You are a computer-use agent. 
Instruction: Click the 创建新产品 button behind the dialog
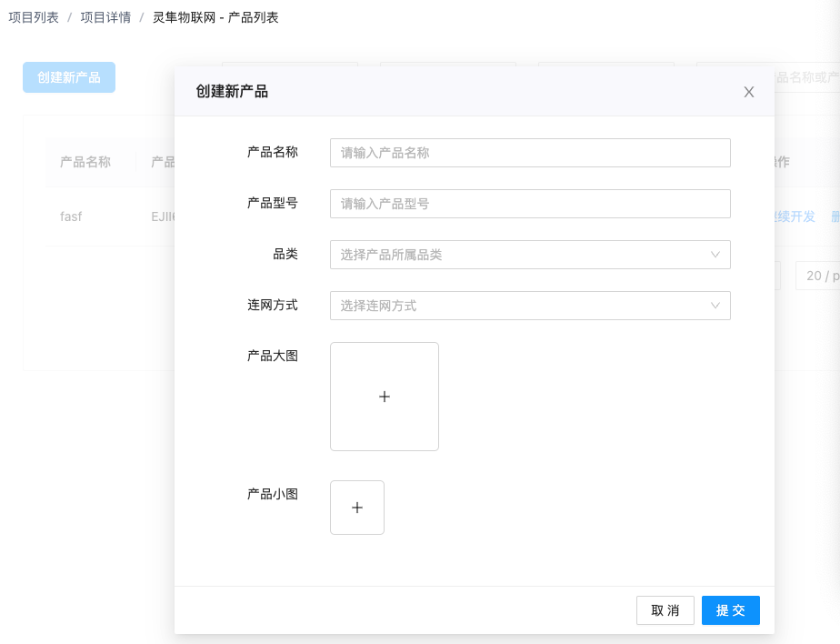coord(68,77)
